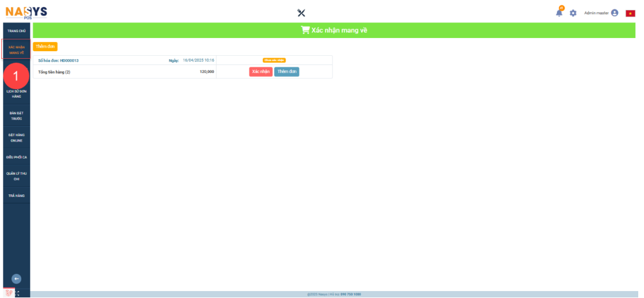Click the crossed fork and knife icon
This screenshot has height=298, width=644.
[301, 13]
